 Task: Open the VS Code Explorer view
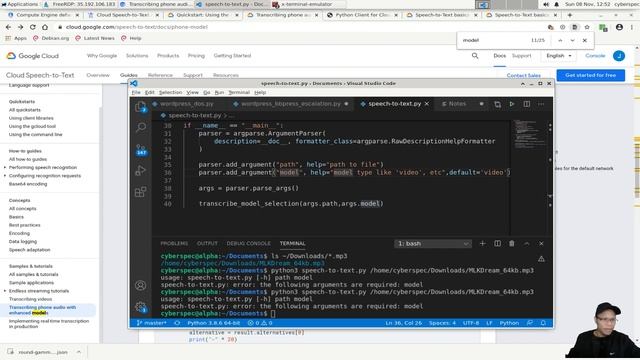[141, 107]
